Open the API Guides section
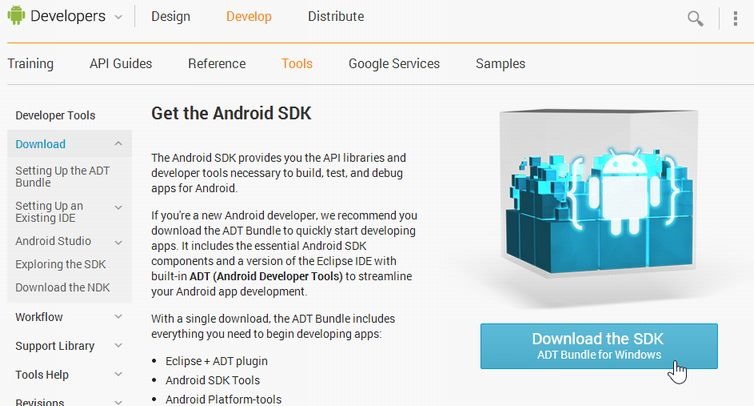The width and height of the screenshot is (754, 406). (x=121, y=63)
